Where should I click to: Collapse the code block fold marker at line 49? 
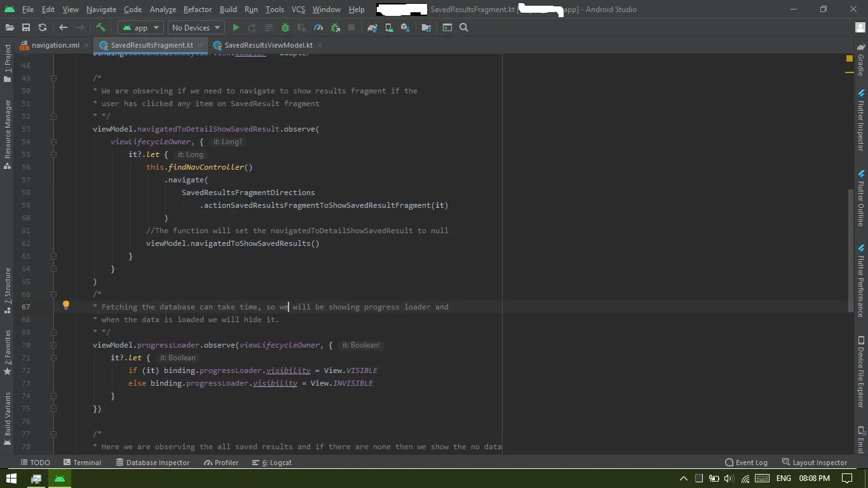(53, 78)
